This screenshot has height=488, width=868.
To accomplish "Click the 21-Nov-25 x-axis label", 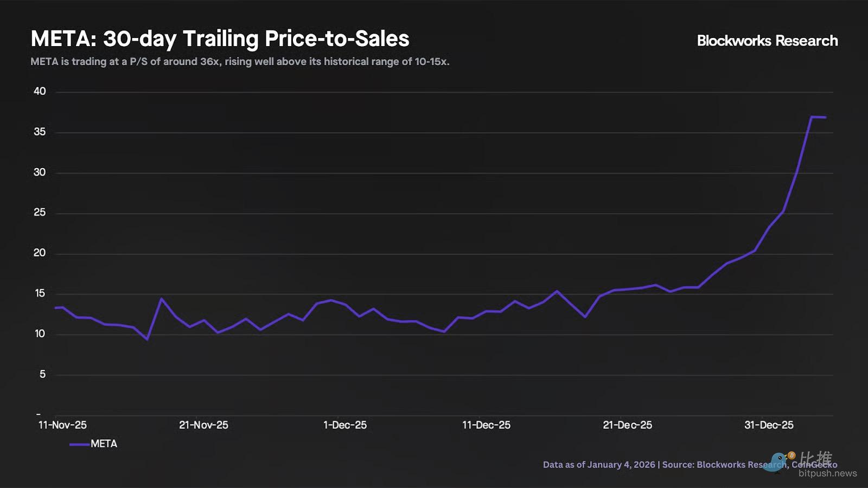I will (203, 425).
